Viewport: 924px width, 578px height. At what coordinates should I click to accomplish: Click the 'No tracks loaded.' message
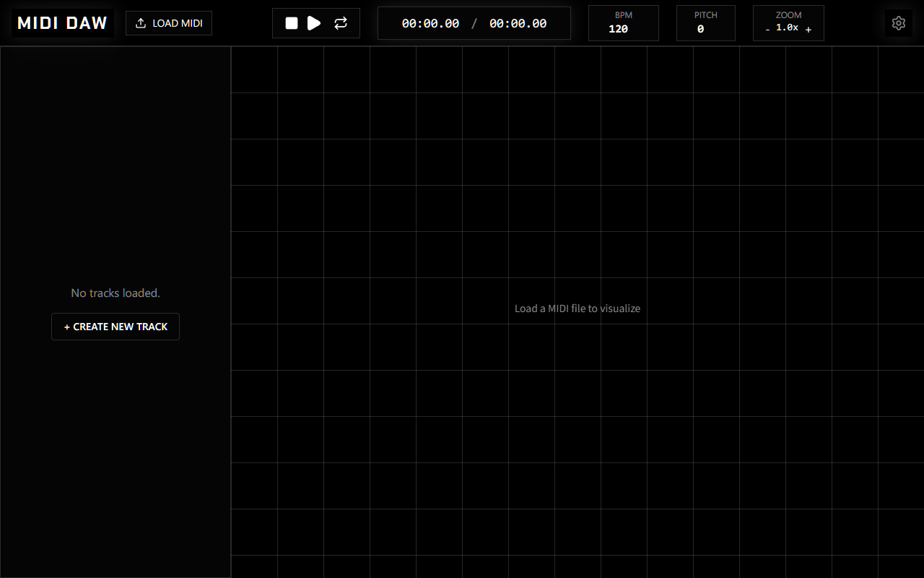pyautogui.click(x=115, y=293)
